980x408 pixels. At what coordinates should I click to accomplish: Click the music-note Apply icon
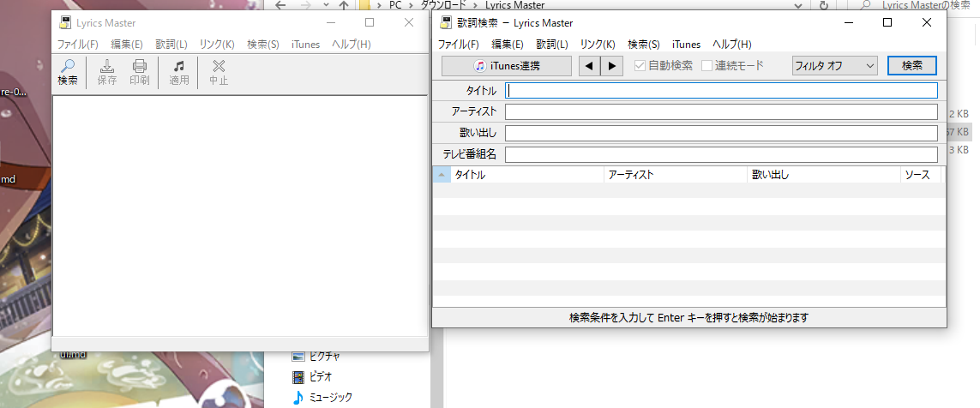pos(179,72)
